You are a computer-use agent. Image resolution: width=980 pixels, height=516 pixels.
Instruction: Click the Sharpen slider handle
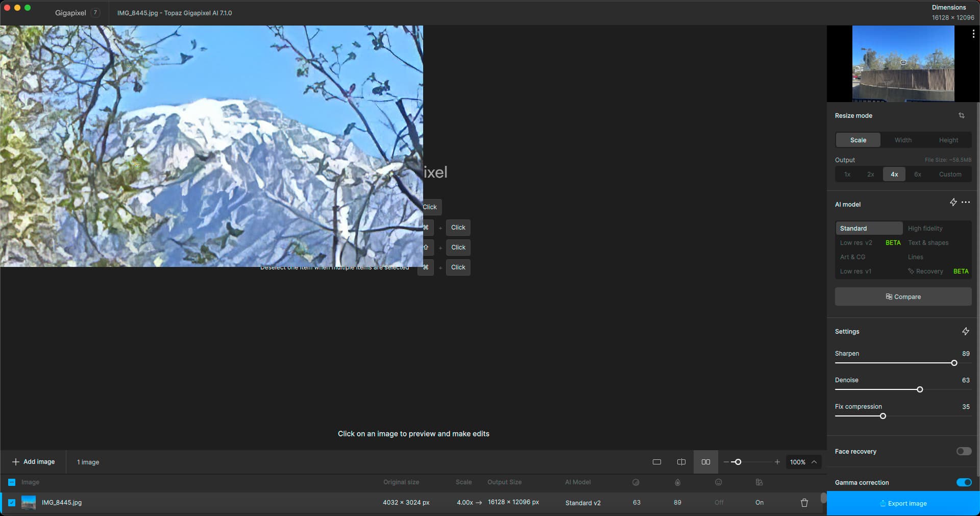(x=953, y=363)
